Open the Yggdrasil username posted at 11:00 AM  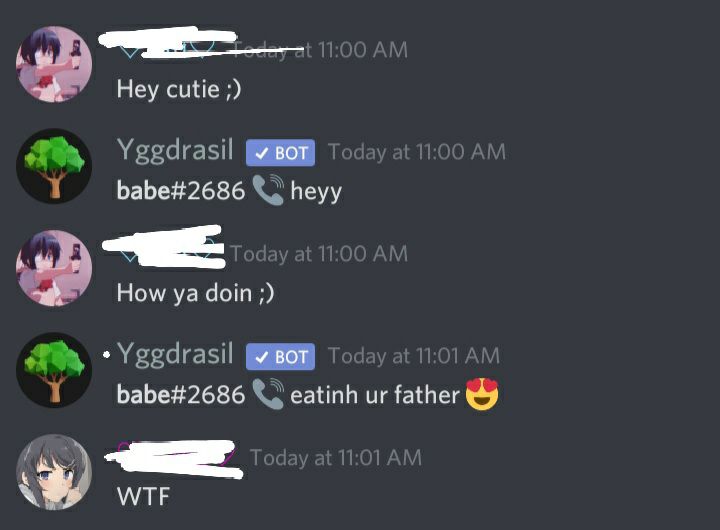pyautogui.click(x=175, y=151)
